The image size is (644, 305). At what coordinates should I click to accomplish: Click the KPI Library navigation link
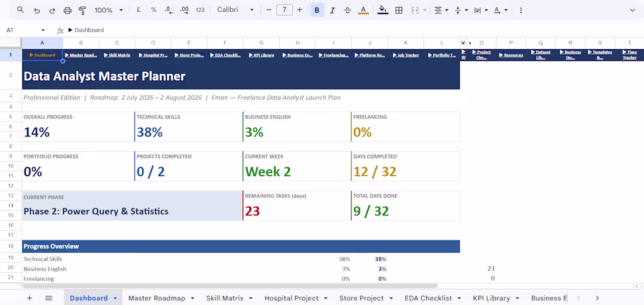[261, 54]
